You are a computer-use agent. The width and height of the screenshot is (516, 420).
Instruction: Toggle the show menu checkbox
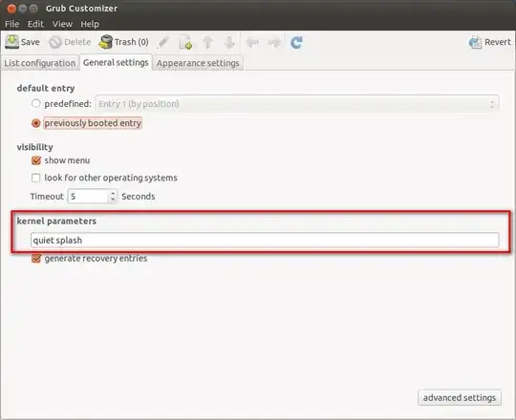(x=36, y=160)
